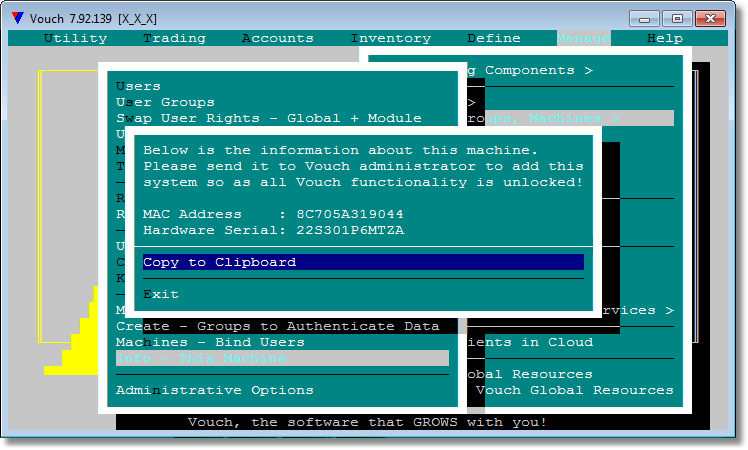
Task: Select the 'ients in Cloud' menu entry
Action: [x=530, y=342]
